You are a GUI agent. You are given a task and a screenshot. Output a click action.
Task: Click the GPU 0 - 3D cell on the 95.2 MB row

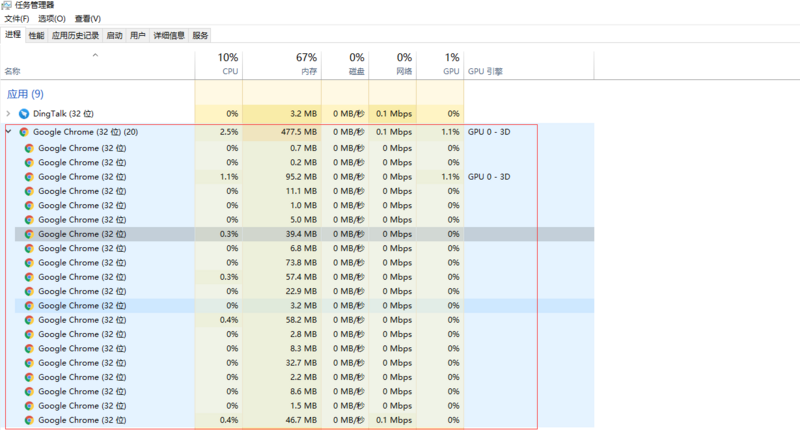[489, 177]
